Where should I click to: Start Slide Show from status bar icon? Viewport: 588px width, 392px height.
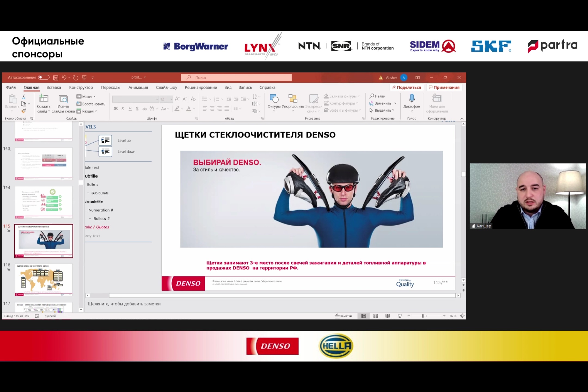pyautogui.click(x=400, y=316)
